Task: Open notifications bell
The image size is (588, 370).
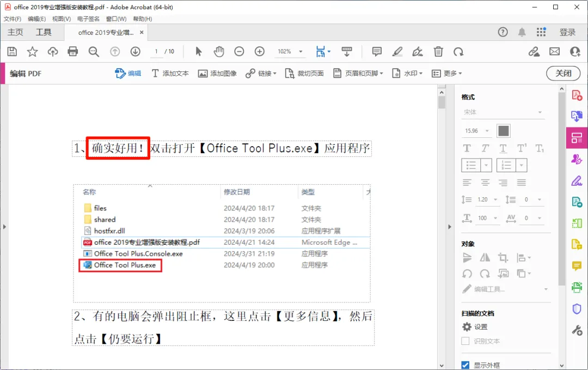Action: click(x=522, y=32)
